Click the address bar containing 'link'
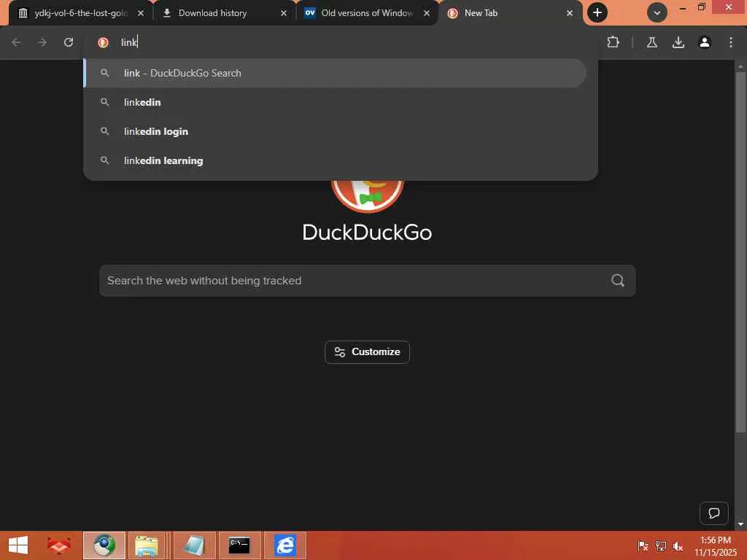Viewport: 747px width, 560px height. 341,42
